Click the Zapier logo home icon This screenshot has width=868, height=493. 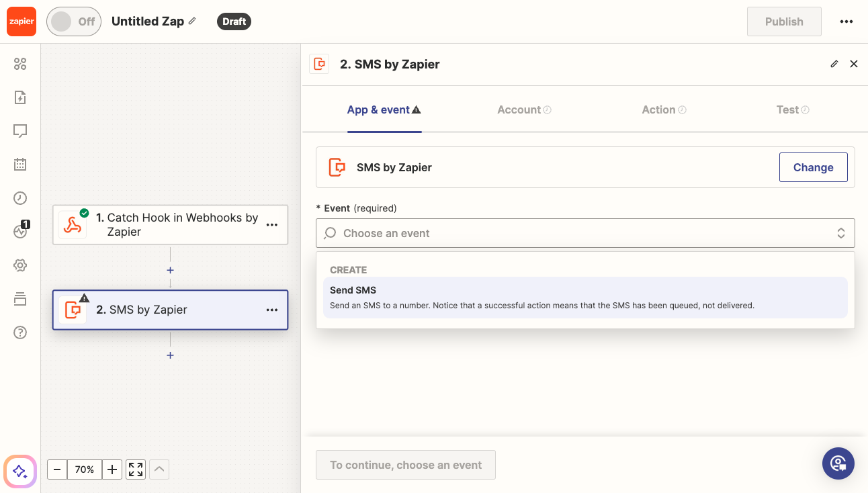(21, 21)
